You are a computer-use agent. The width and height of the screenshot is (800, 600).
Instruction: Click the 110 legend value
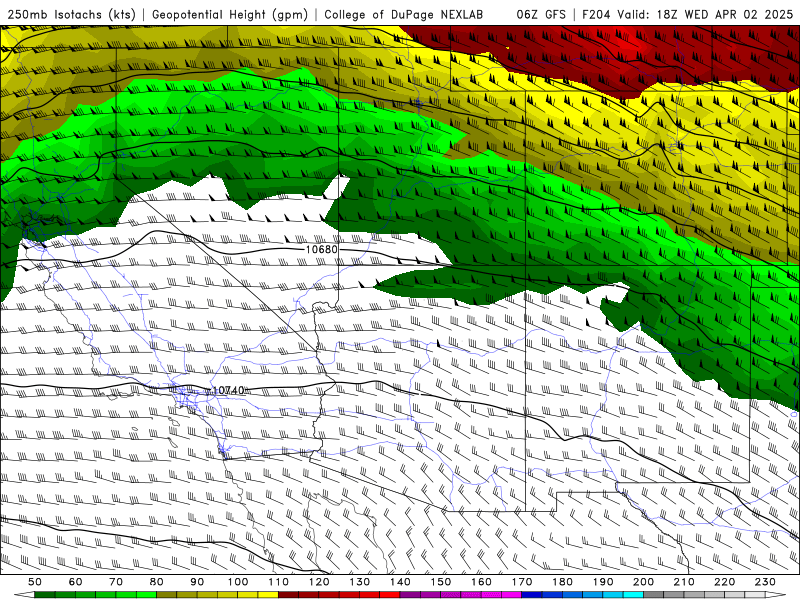click(279, 582)
